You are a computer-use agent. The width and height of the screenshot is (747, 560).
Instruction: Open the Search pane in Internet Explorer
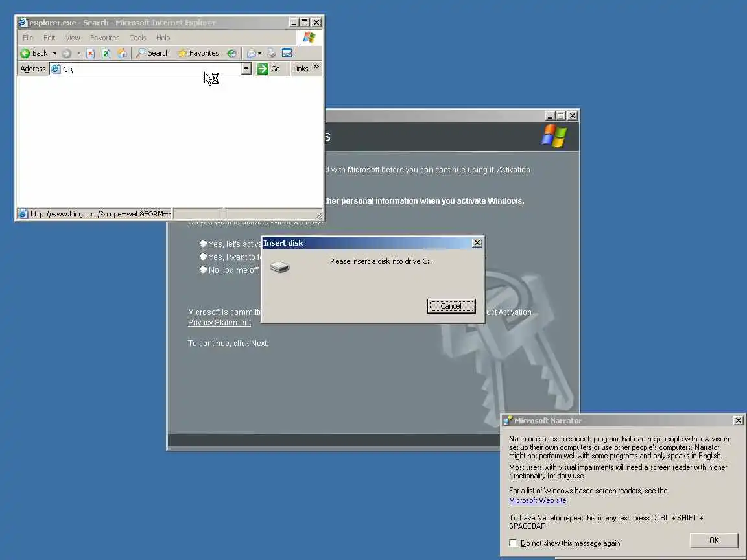pyautogui.click(x=153, y=53)
